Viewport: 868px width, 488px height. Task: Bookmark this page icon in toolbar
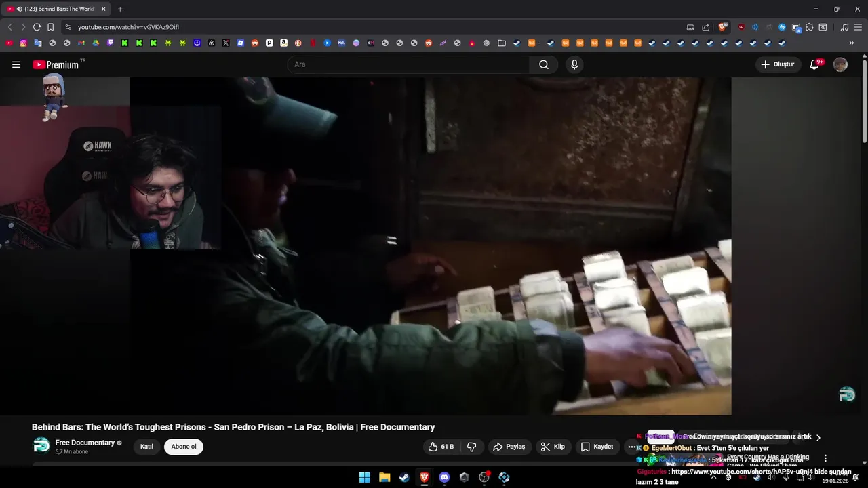click(x=50, y=27)
